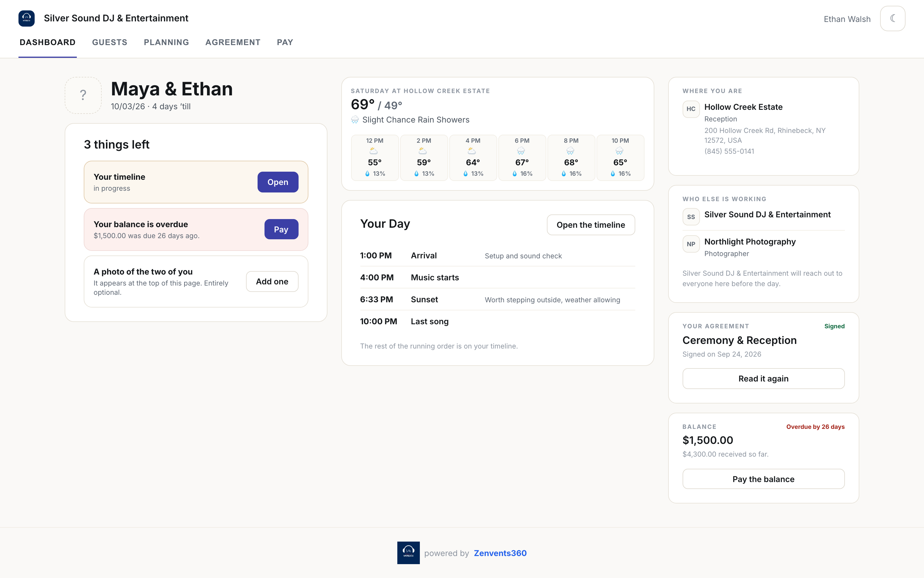
Task: Toggle dark mode with the moon icon
Action: point(892,18)
